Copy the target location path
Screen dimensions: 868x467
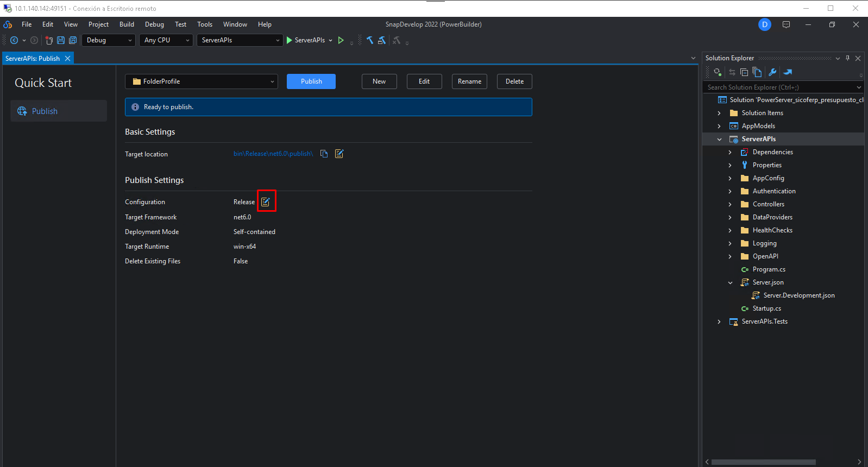point(324,154)
